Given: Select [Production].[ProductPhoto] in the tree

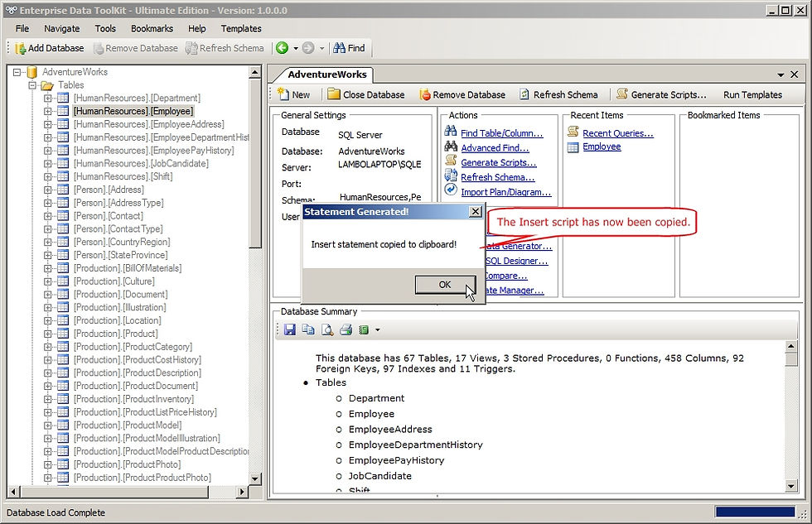Looking at the screenshot, I should pyautogui.click(x=127, y=464).
